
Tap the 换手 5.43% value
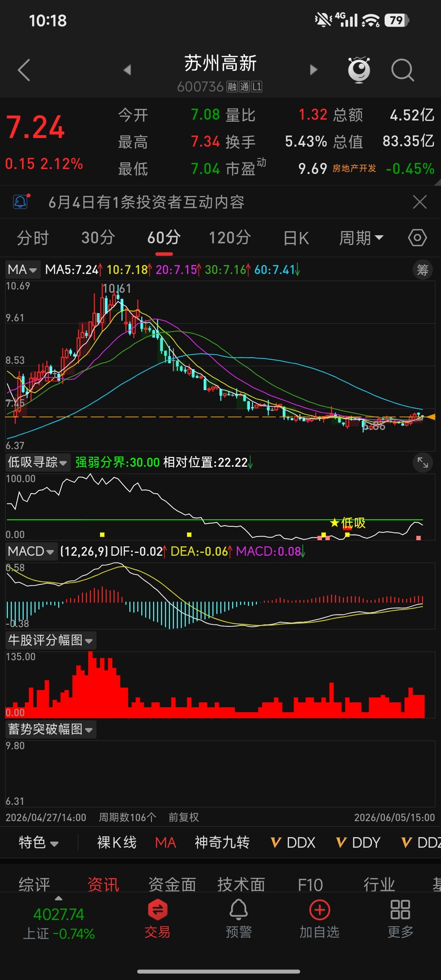click(306, 141)
